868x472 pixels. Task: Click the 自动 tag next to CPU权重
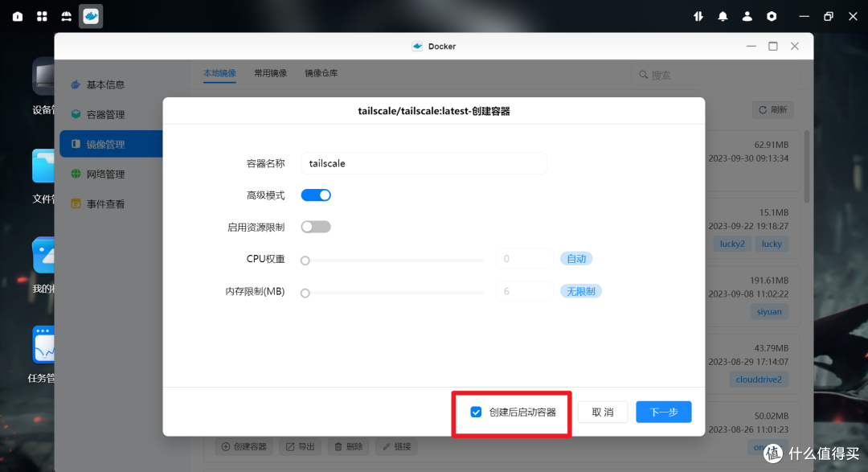pyautogui.click(x=576, y=259)
